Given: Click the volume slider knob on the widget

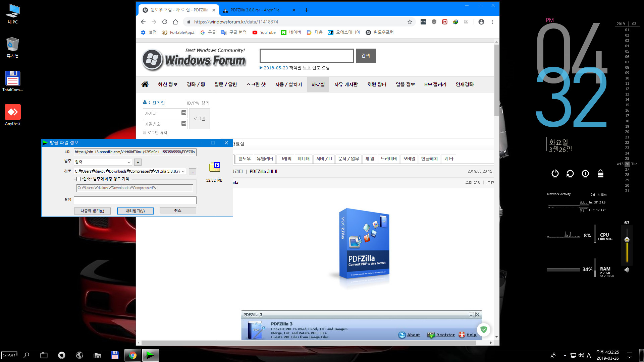Looking at the screenshot, I should point(627,240).
